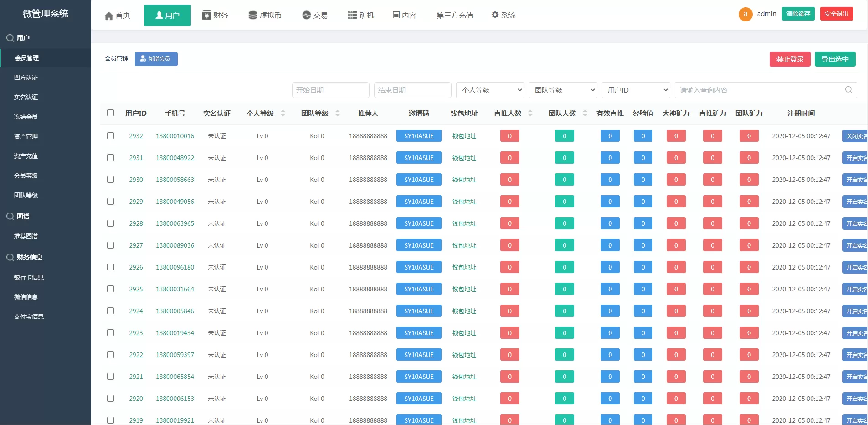Check the row checkbox for user 2932
The height and width of the screenshot is (425, 868).
coord(110,135)
